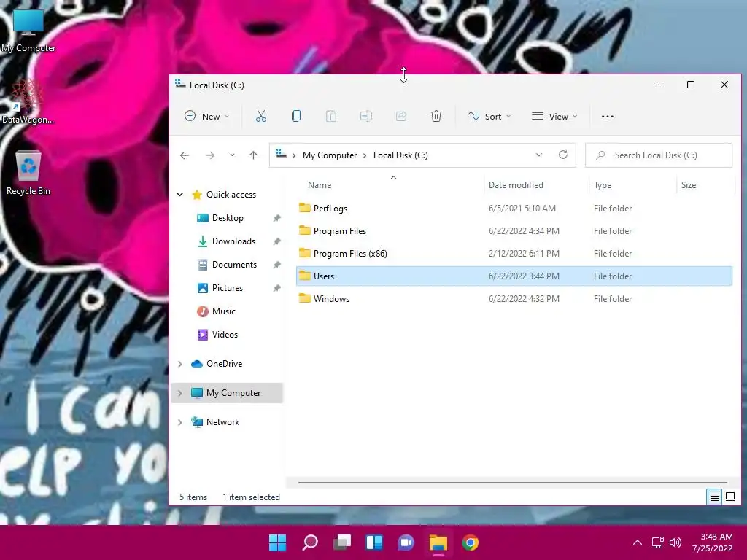Open the Sort dropdown
The width and height of the screenshot is (747, 560).
coord(489,116)
